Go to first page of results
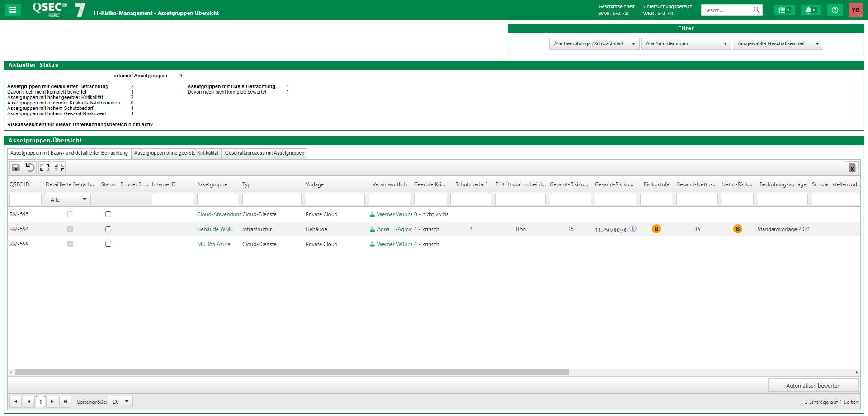Image resolution: width=868 pixels, height=416 pixels. click(15, 402)
